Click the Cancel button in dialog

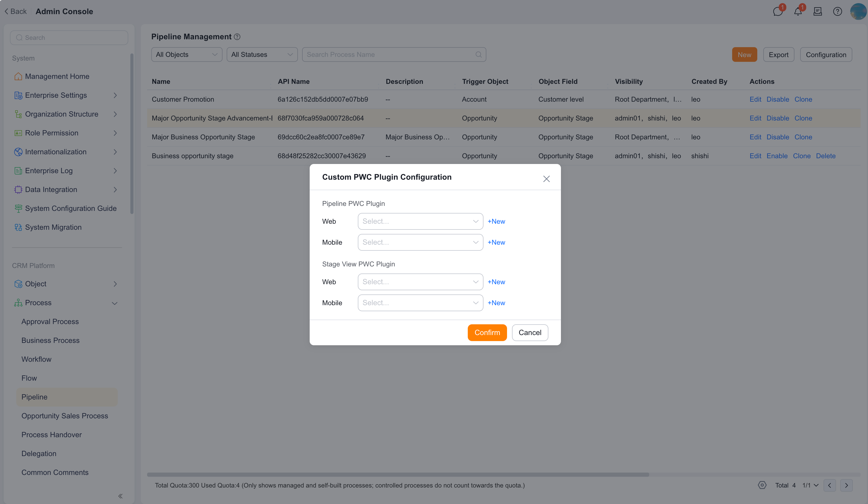click(x=530, y=332)
